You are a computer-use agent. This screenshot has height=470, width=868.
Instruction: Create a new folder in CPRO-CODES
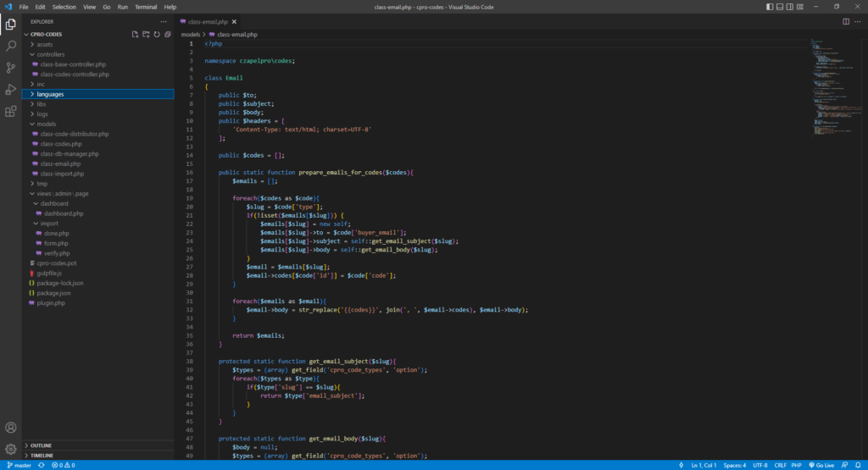pyautogui.click(x=146, y=34)
